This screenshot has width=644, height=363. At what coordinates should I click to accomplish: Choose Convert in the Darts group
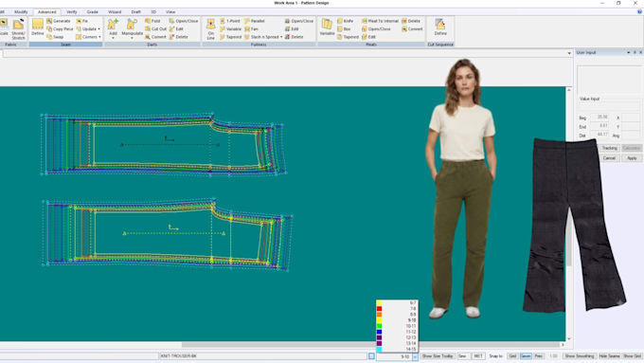[155, 37]
